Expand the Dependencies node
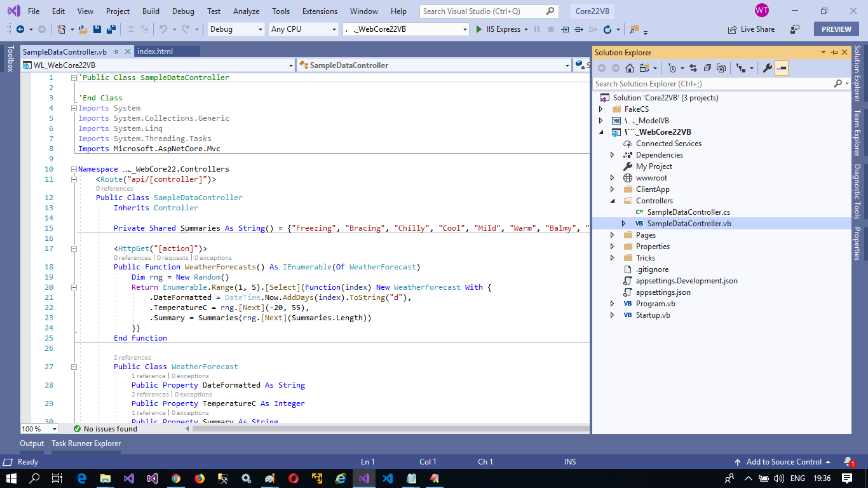 (x=613, y=155)
